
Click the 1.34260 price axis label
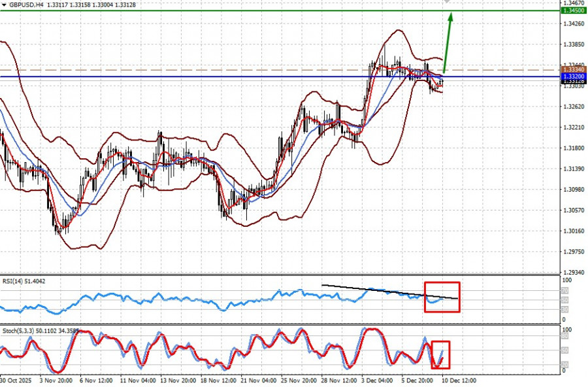pos(574,24)
